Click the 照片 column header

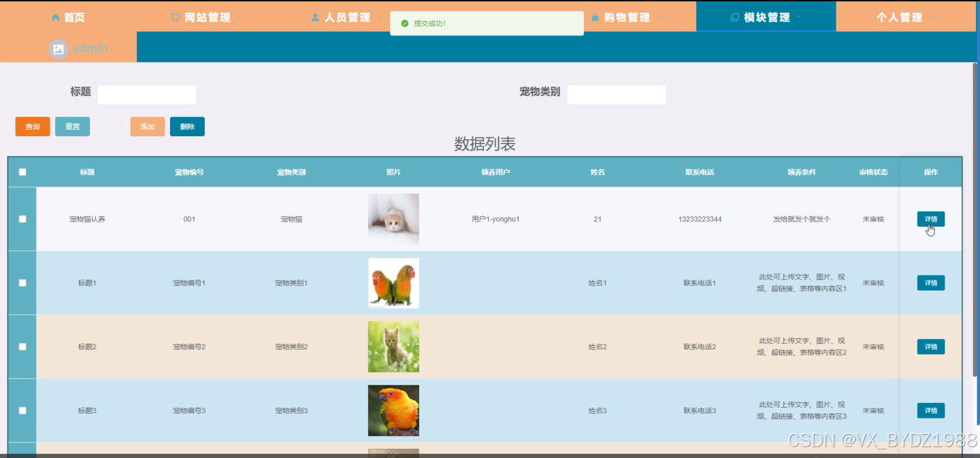[393, 172]
